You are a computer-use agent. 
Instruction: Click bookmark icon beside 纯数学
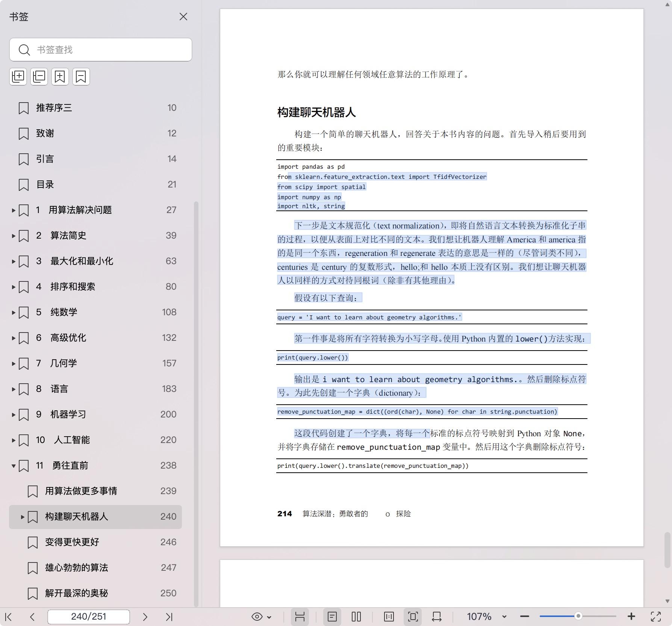(x=24, y=312)
